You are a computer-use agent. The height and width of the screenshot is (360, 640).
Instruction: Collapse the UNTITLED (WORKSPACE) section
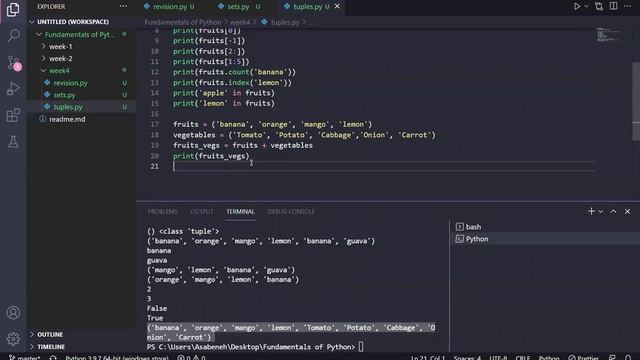[x=82, y=22]
